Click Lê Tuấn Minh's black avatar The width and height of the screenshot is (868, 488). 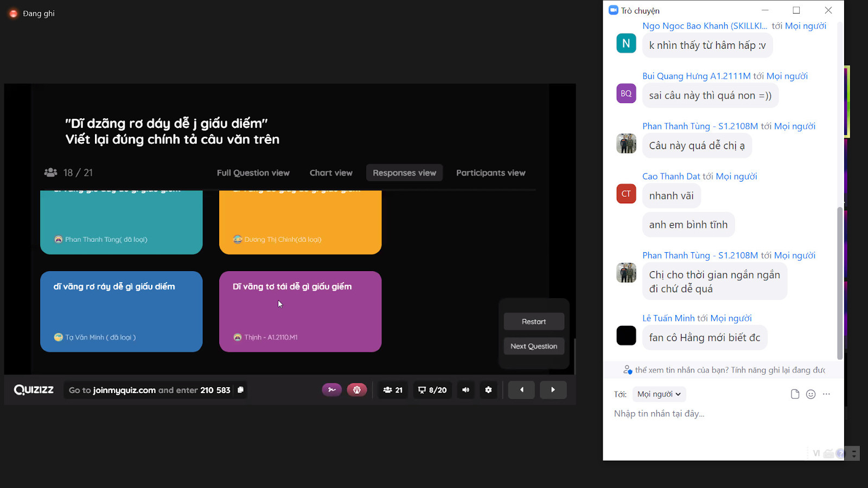point(626,336)
